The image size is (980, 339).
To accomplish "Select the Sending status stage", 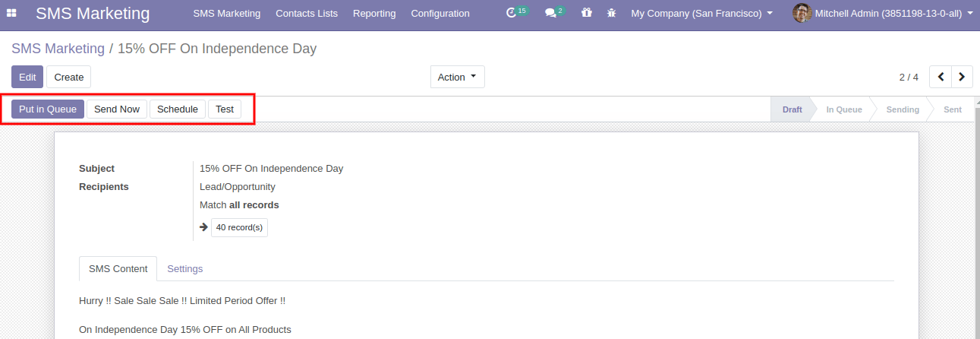I will coord(903,109).
